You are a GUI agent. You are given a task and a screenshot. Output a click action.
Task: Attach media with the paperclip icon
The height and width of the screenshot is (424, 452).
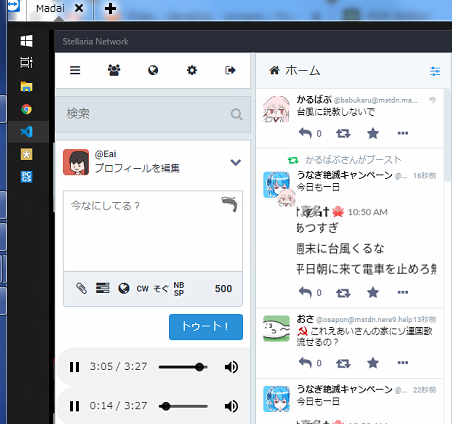pyautogui.click(x=82, y=288)
